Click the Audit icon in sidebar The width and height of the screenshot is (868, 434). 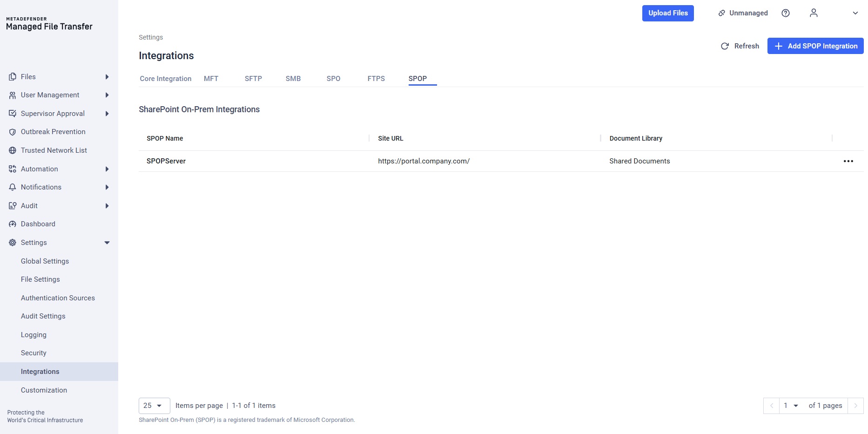click(x=13, y=206)
